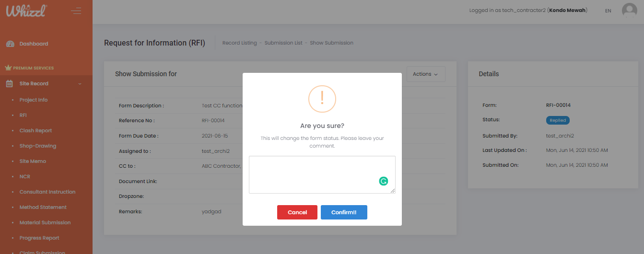Collapse the Site Record menu chevron

(80, 84)
